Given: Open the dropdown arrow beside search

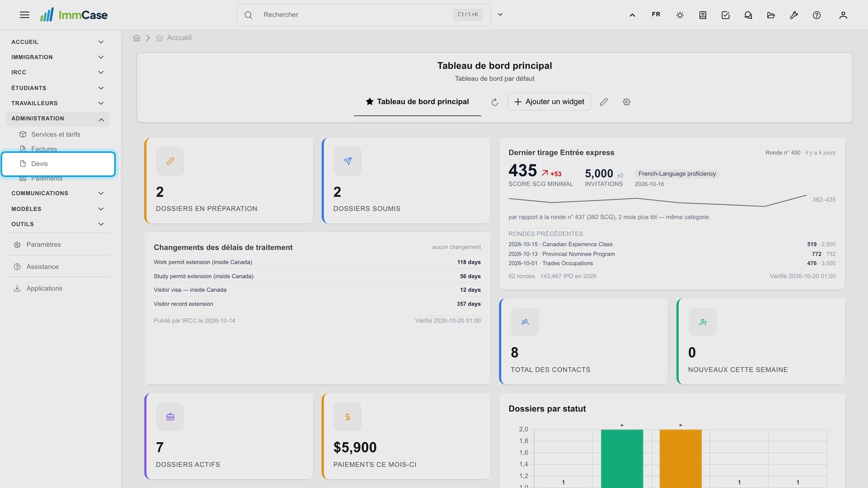Looking at the screenshot, I should pyautogui.click(x=500, y=15).
